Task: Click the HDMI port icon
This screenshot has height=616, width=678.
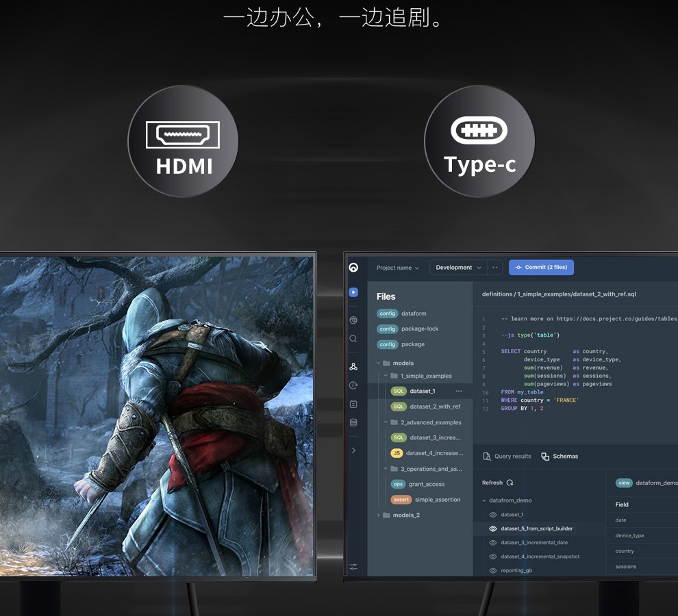Action: (183, 135)
